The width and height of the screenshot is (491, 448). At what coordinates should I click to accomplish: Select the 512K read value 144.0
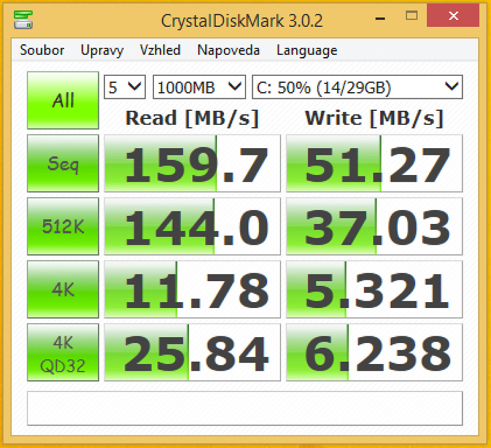[192, 226]
